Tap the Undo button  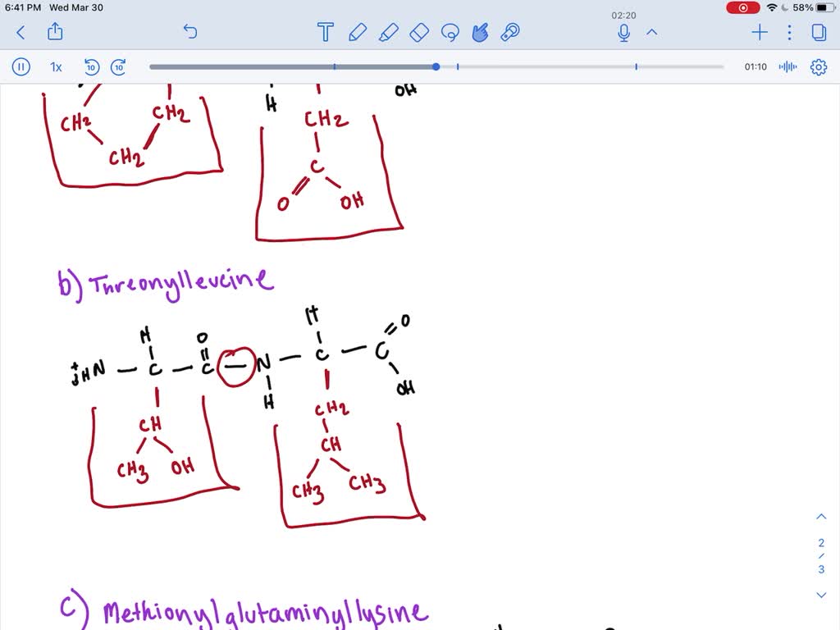click(x=190, y=32)
